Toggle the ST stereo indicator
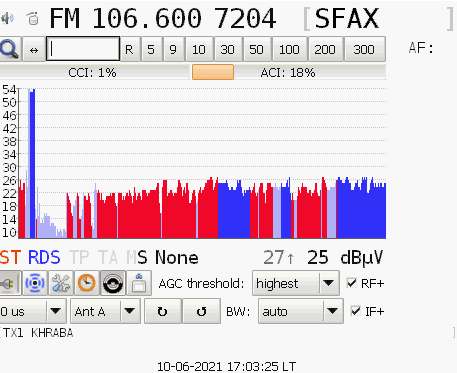Viewport: 457px width, 373px height. point(10,257)
